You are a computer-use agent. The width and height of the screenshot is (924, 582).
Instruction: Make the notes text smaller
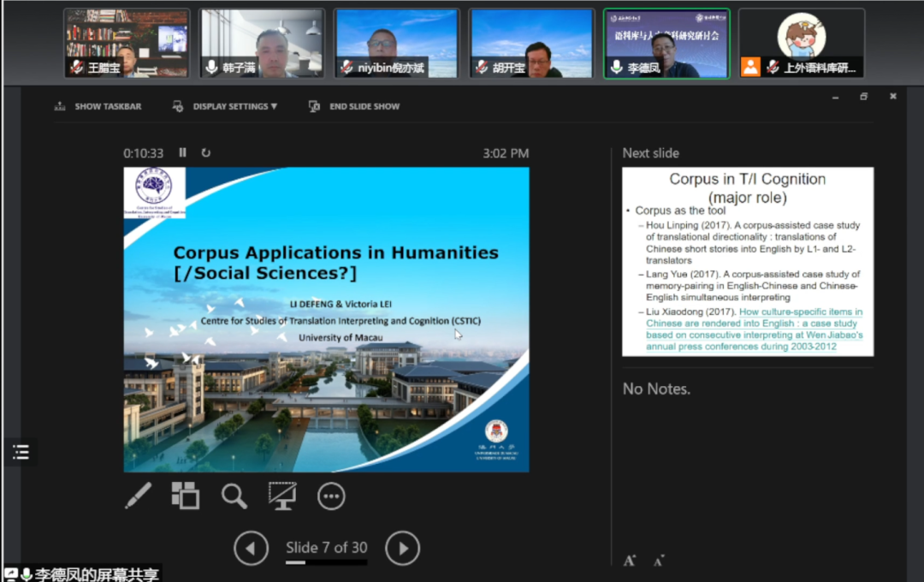[x=659, y=561]
